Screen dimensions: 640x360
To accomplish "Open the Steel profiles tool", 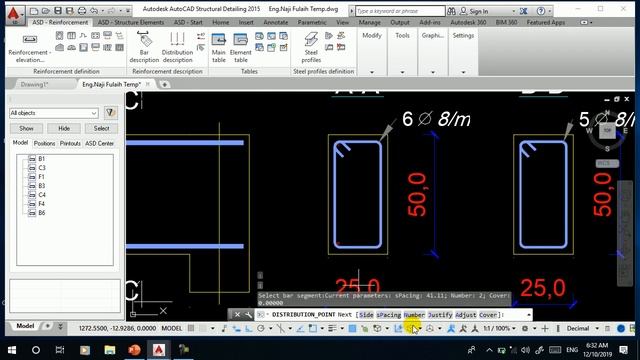I will point(311,48).
